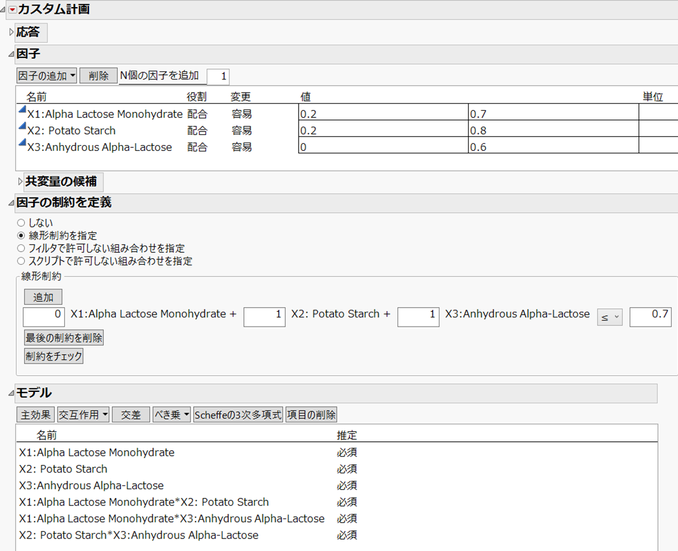Select the しない constraint option

[21, 223]
